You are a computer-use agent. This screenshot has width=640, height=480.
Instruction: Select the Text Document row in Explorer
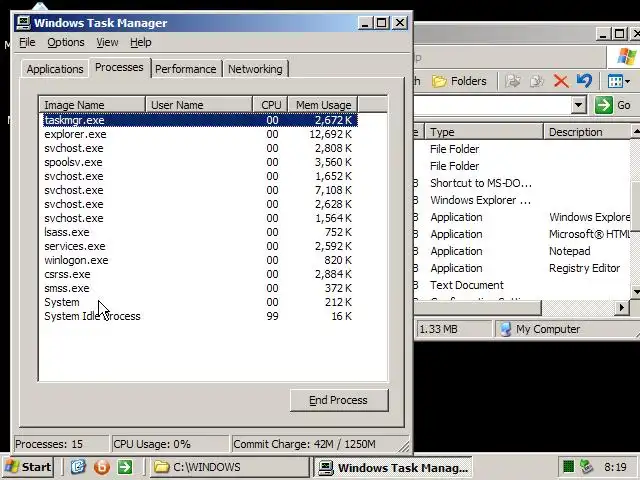point(522,285)
